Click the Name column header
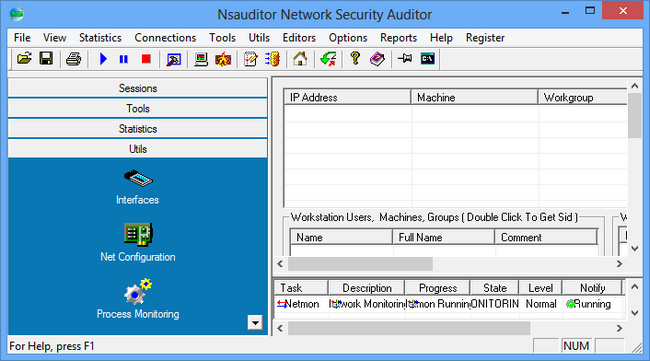Screen dimensions: 650x361 point(341,237)
